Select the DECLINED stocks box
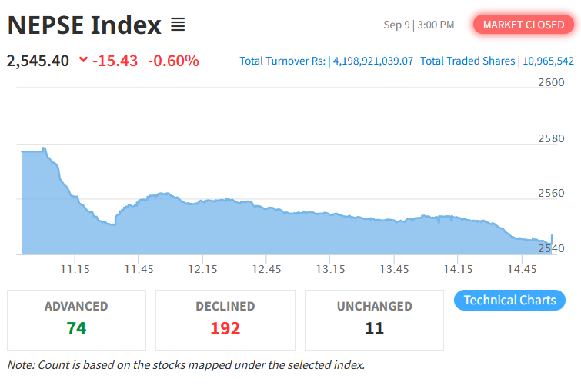The width and height of the screenshot is (581, 392). (225, 321)
